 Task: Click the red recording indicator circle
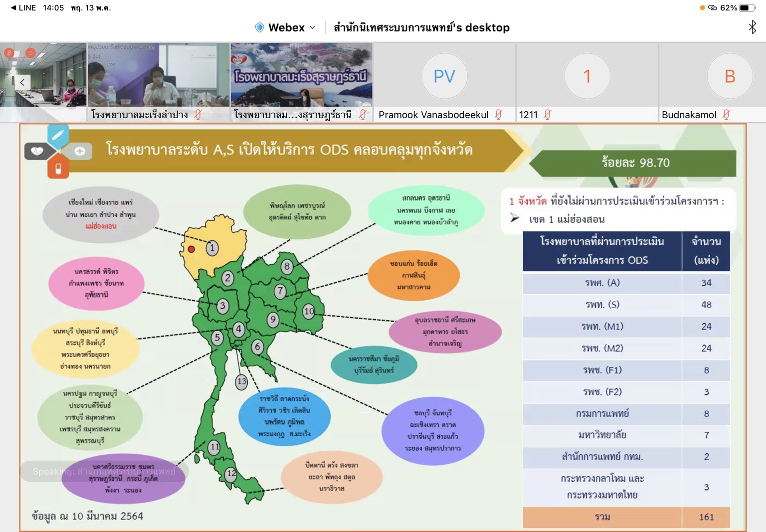click(30, 52)
